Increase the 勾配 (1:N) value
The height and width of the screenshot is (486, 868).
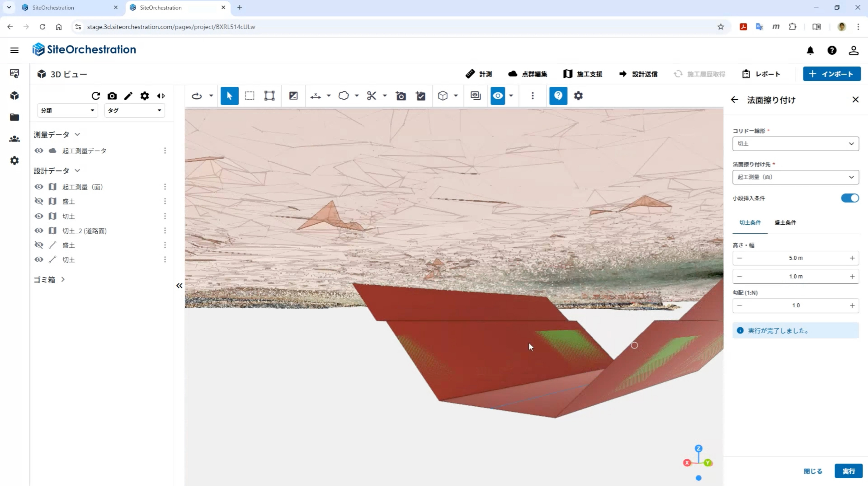tap(852, 305)
